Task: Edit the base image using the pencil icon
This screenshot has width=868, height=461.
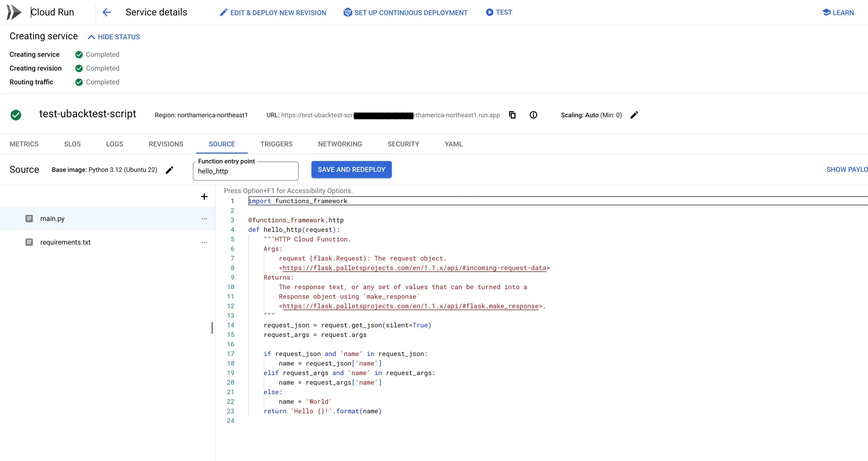Action: tap(170, 170)
